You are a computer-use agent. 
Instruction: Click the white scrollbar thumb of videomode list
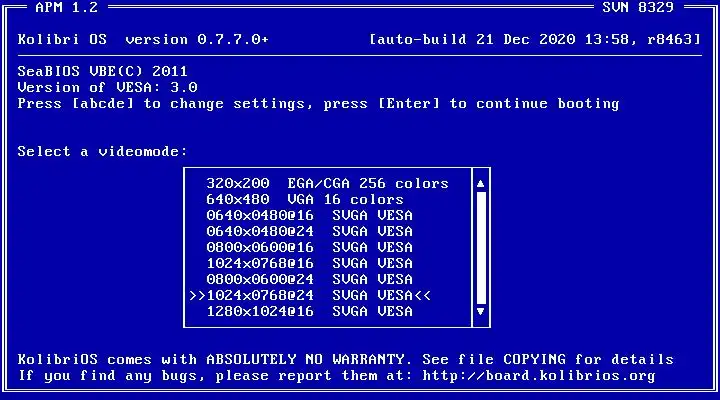pos(481,248)
